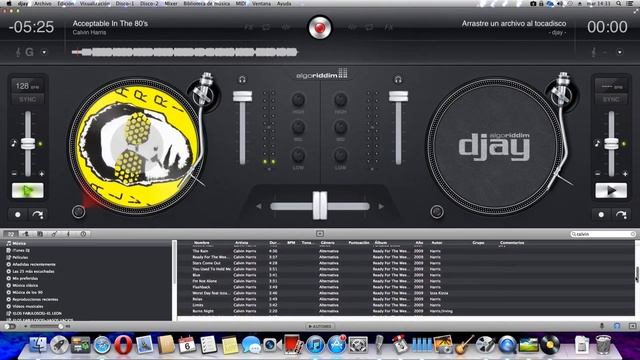Open the Visualización menu

click(x=95, y=3)
